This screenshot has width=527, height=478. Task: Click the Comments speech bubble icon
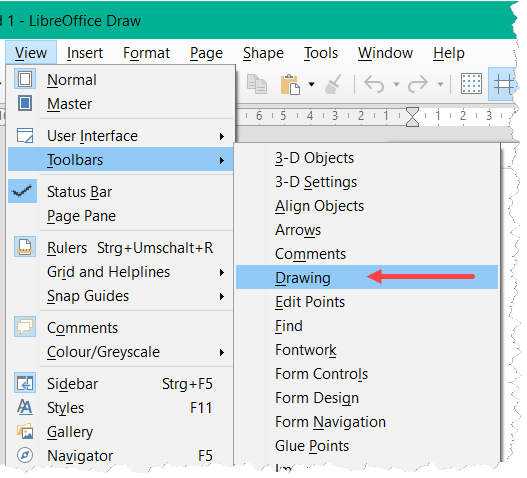[25, 326]
